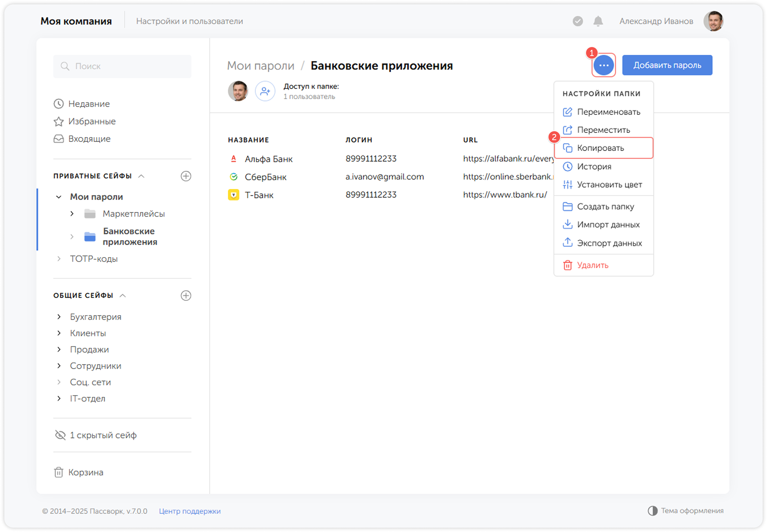The width and height of the screenshot is (767, 532).
Task: Click Моя компания title
Action: coord(76,21)
